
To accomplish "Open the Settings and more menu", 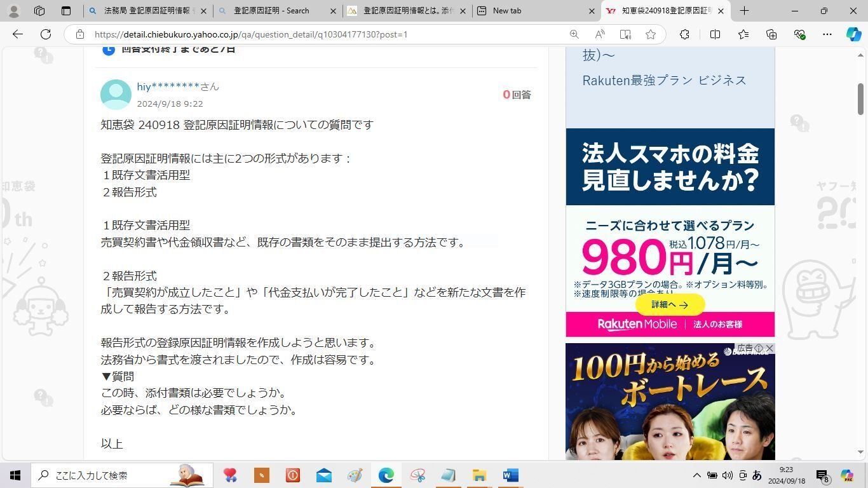I will (826, 34).
